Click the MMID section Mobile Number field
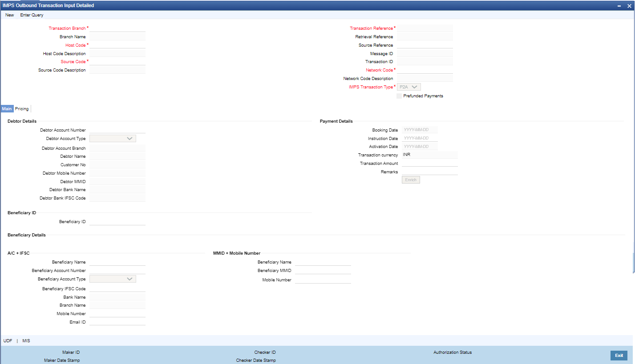Screen dimensions: 635x364 tap(323, 280)
